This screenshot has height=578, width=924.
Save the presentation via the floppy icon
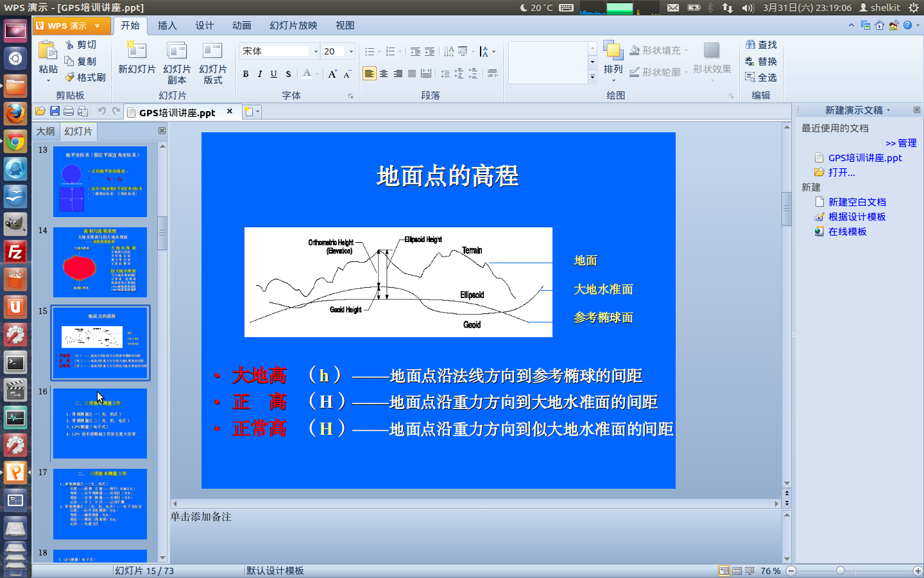point(55,111)
